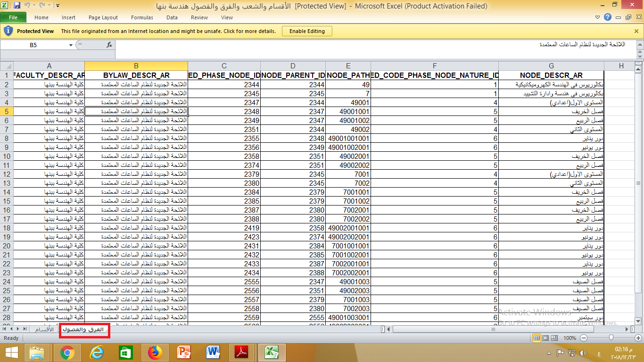
Task: Open the File menu tab
Action: (x=13, y=17)
